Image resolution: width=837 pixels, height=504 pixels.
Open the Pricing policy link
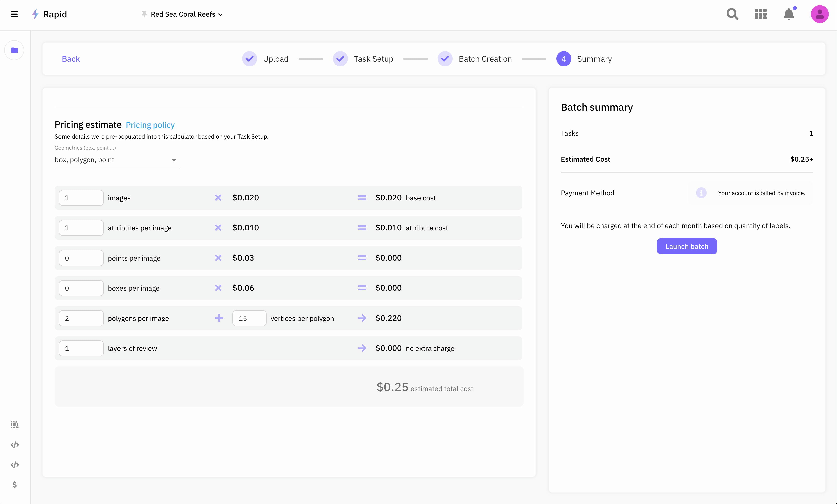pyautogui.click(x=150, y=125)
